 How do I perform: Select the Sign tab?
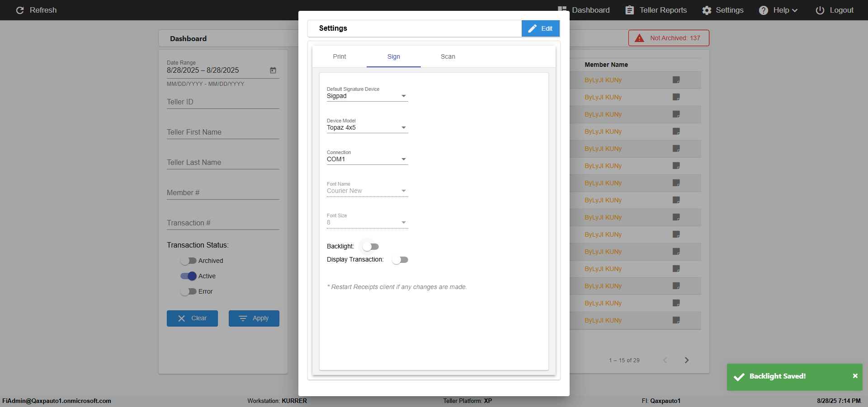click(394, 56)
